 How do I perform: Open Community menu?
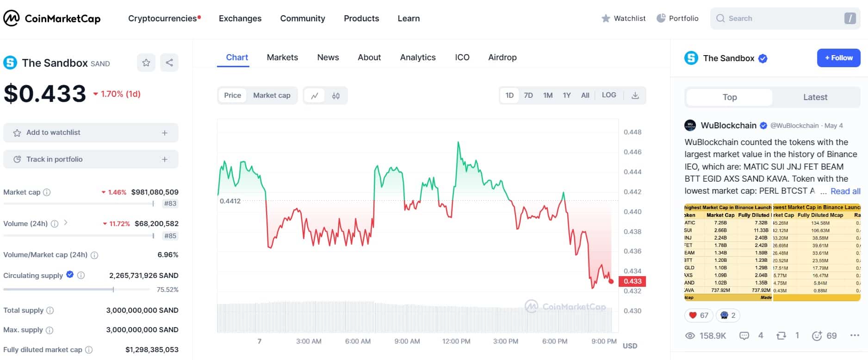point(303,19)
